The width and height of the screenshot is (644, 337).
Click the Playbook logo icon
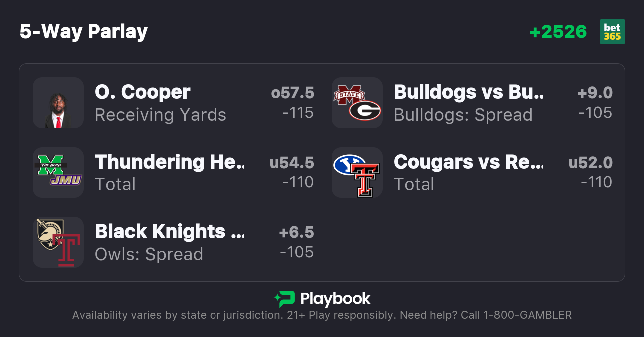click(x=284, y=299)
